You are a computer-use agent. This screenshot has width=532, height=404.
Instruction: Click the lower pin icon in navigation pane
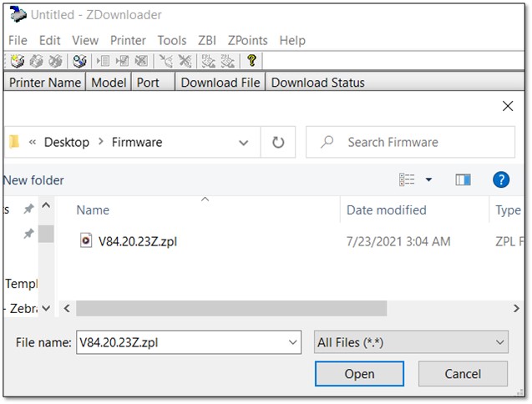(x=29, y=234)
